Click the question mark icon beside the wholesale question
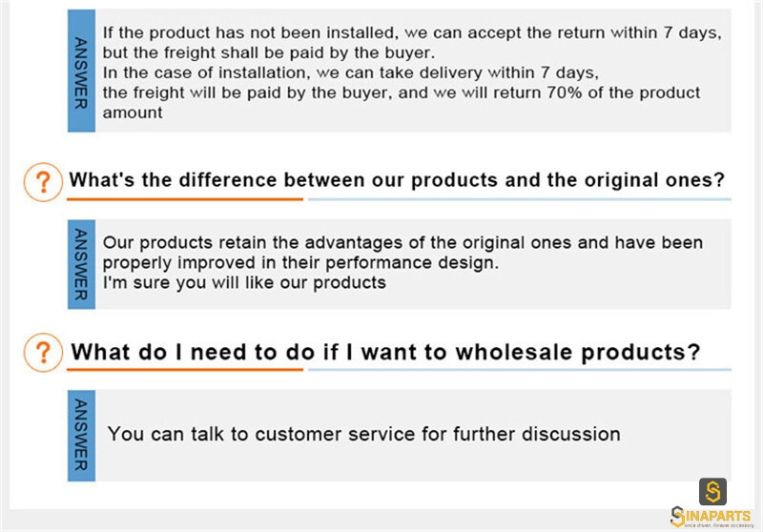Screen dimensions: 763x532 pyautogui.click(x=43, y=353)
